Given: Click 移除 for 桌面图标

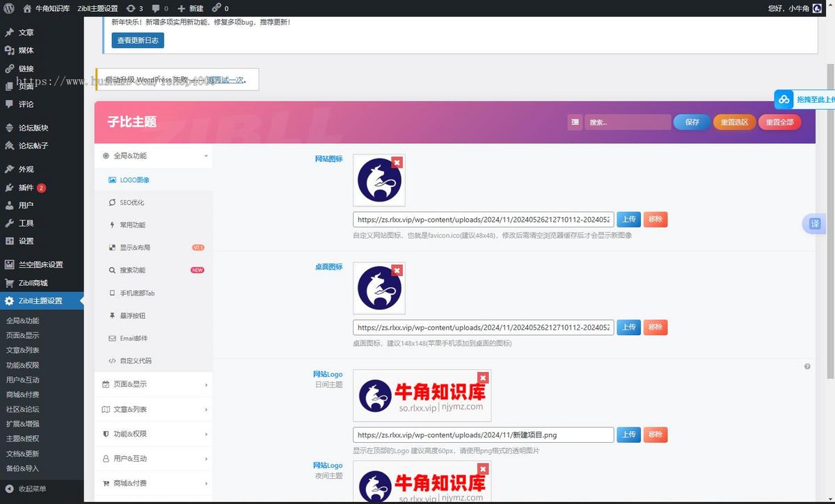Looking at the screenshot, I should 655,327.
